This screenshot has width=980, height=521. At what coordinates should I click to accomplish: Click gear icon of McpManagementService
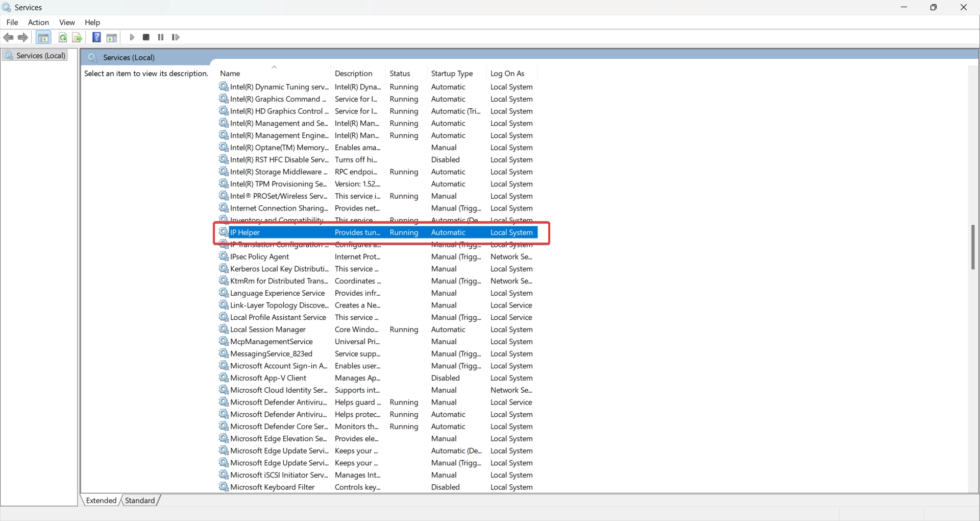coord(224,341)
